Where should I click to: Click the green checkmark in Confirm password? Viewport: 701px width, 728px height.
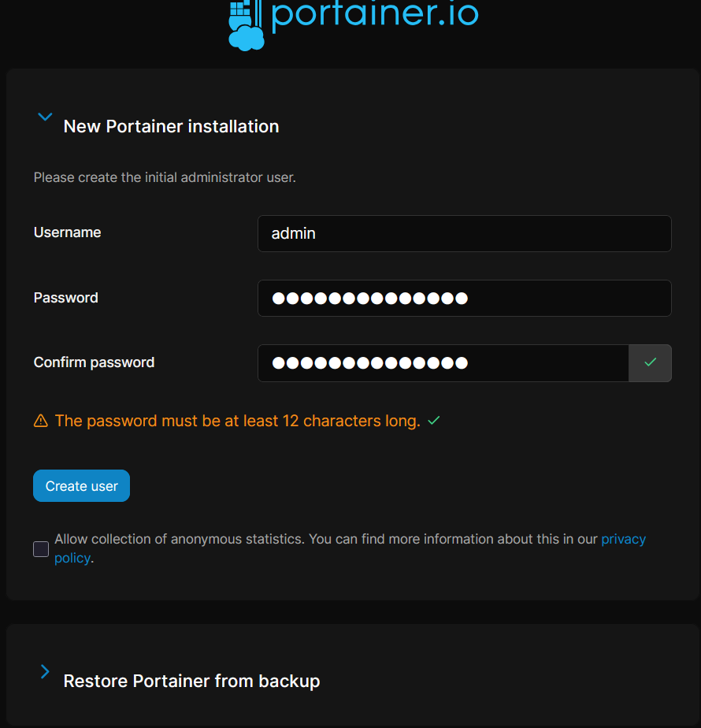(x=650, y=362)
